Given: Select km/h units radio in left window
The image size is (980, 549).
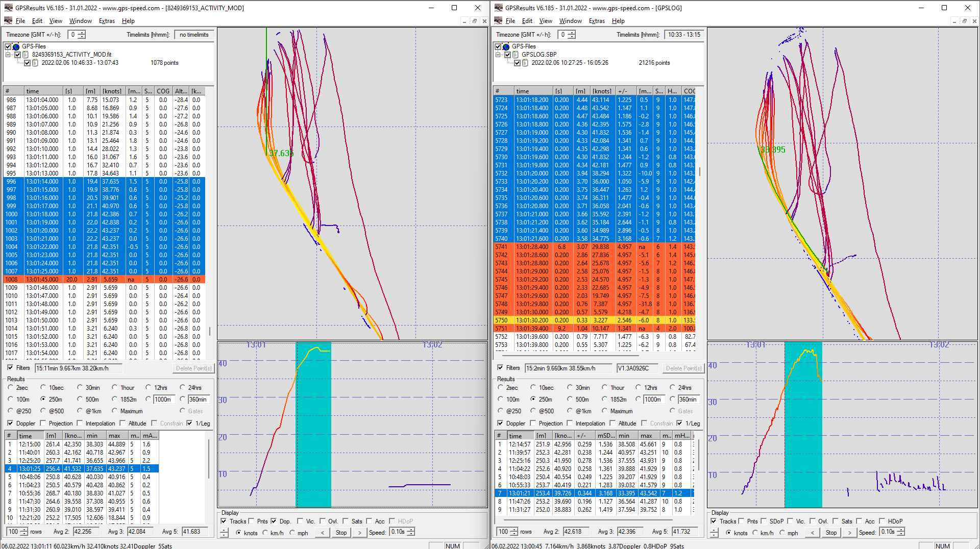Looking at the screenshot, I should [x=265, y=533].
